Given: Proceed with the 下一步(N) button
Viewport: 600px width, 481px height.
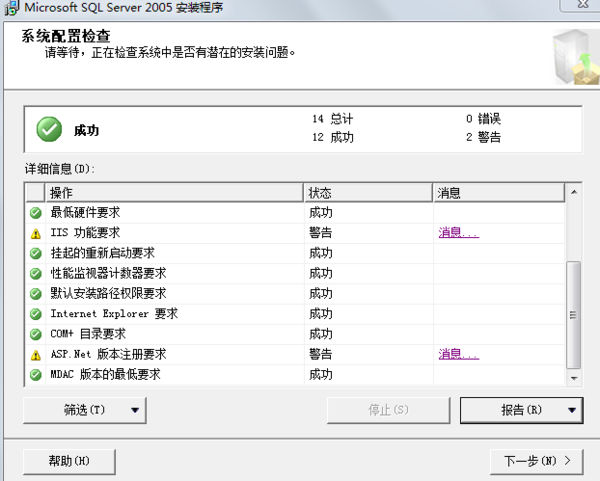Looking at the screenshot, I should [536, 461].
